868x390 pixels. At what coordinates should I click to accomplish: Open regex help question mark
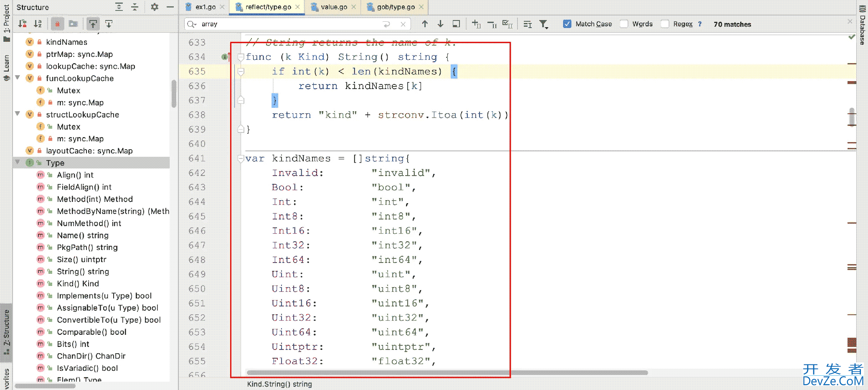tap(700, 24)
